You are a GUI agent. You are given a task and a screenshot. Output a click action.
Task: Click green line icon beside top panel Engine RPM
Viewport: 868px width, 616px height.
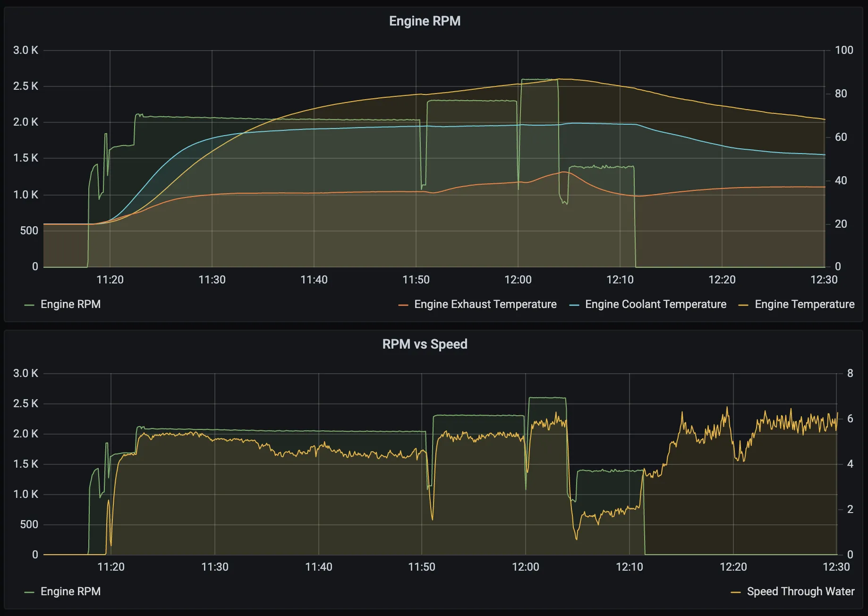point(29,305)
